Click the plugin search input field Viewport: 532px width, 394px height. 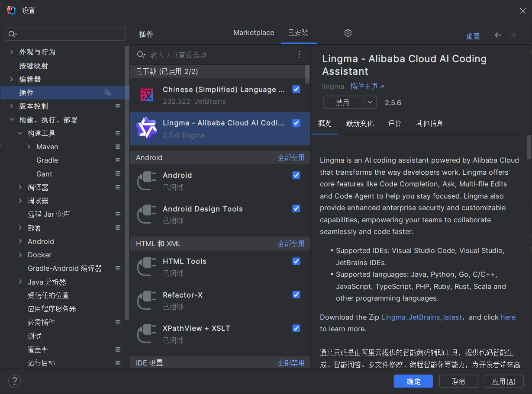[221, 55]
